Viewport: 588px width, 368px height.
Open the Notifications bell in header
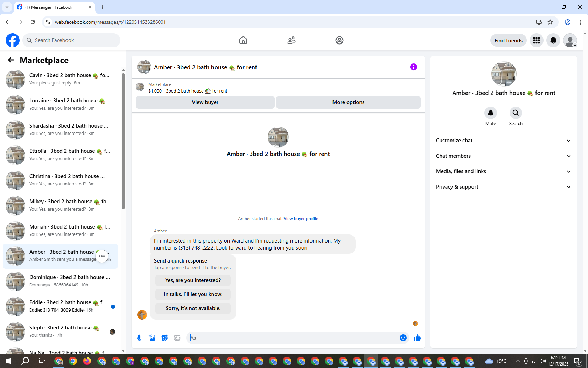(553, 40)
